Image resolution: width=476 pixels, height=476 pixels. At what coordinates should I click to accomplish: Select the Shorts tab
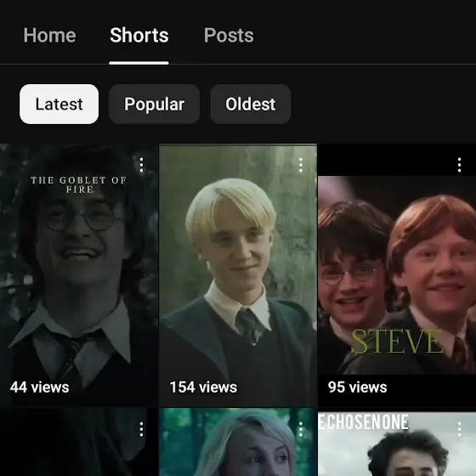tap(139, 35)
